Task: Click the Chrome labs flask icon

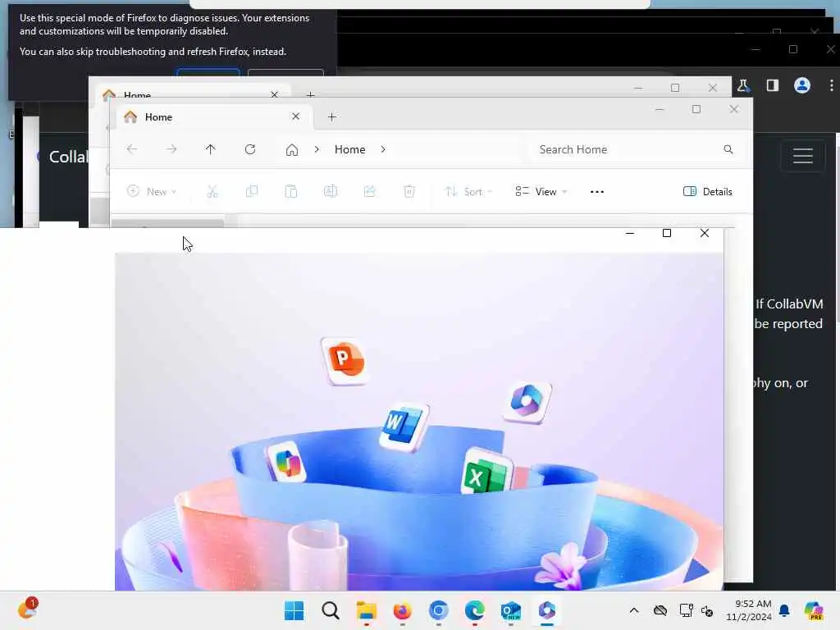Action: pos(743,85)
